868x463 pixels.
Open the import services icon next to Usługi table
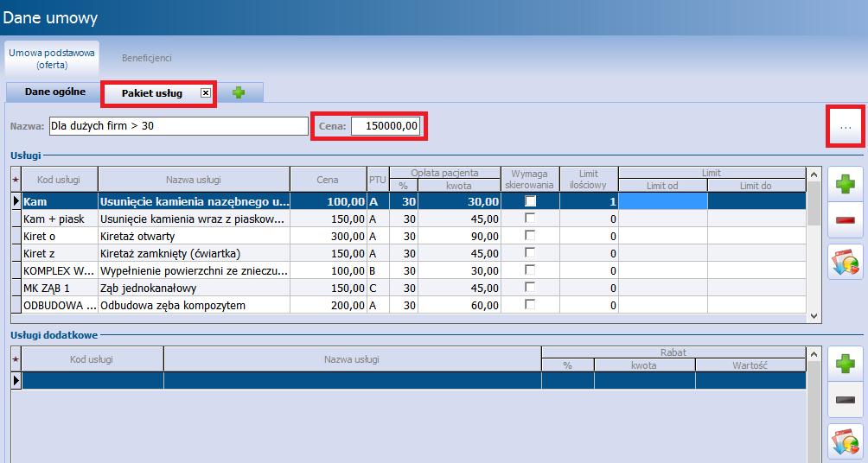[x=846, y=263]
